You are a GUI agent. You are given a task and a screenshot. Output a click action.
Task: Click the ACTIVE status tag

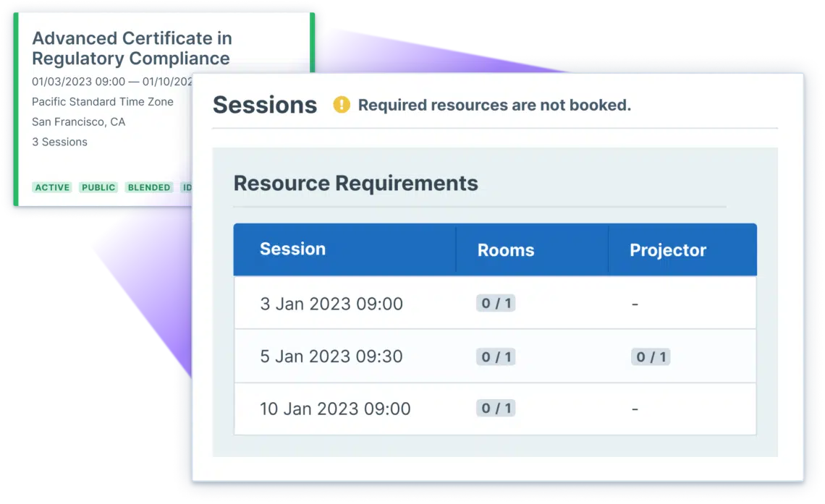[x=52, y=187]
